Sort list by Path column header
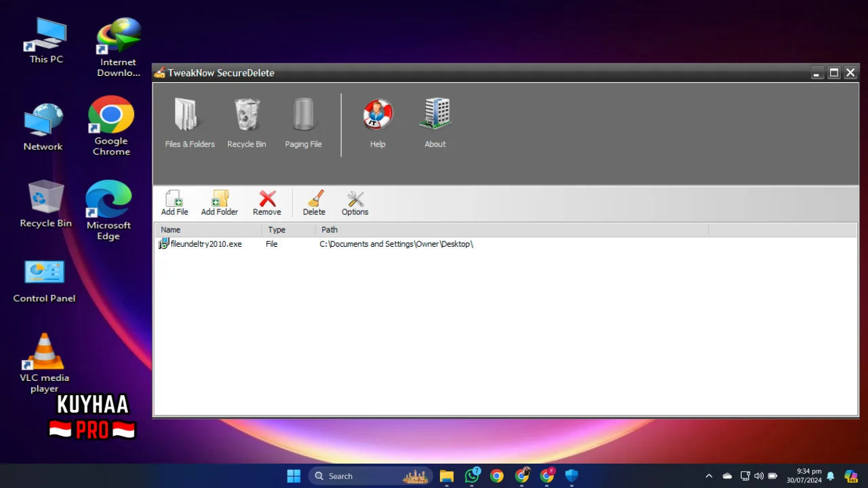 click(512, 230)
